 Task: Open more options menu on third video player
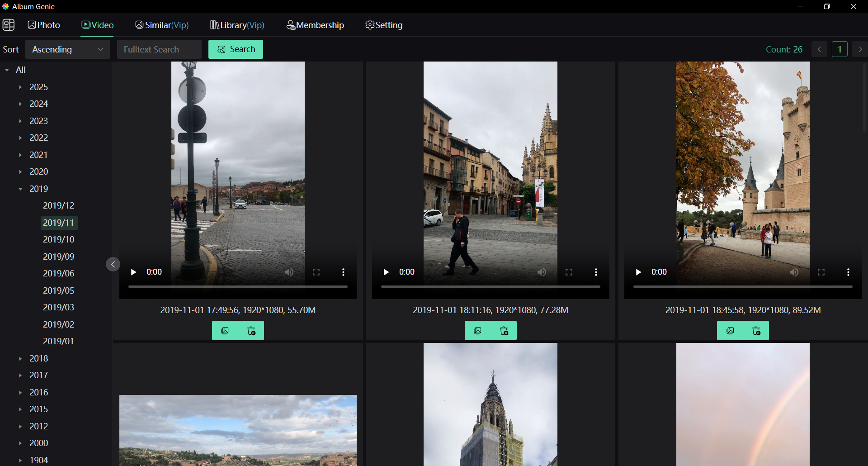pyautogui.click(x=848, y=272)
